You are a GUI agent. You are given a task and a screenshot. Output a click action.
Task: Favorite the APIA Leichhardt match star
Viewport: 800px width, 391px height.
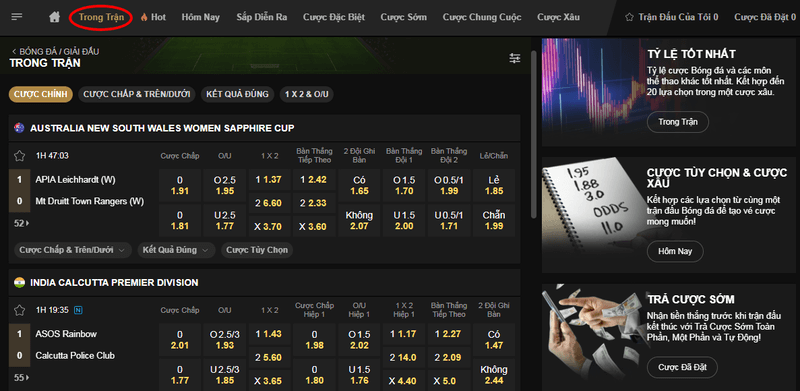coord(19,156)
